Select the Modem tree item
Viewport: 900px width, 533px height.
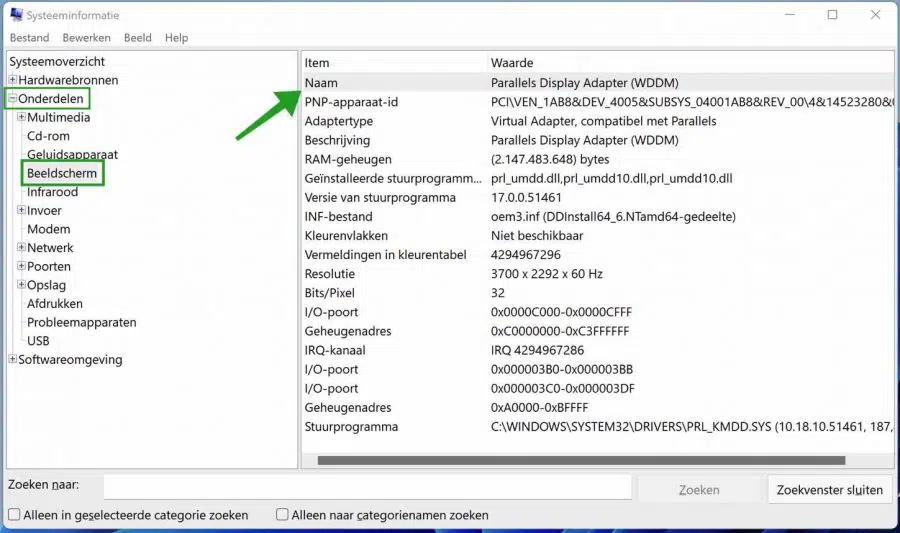pos(49,229)
